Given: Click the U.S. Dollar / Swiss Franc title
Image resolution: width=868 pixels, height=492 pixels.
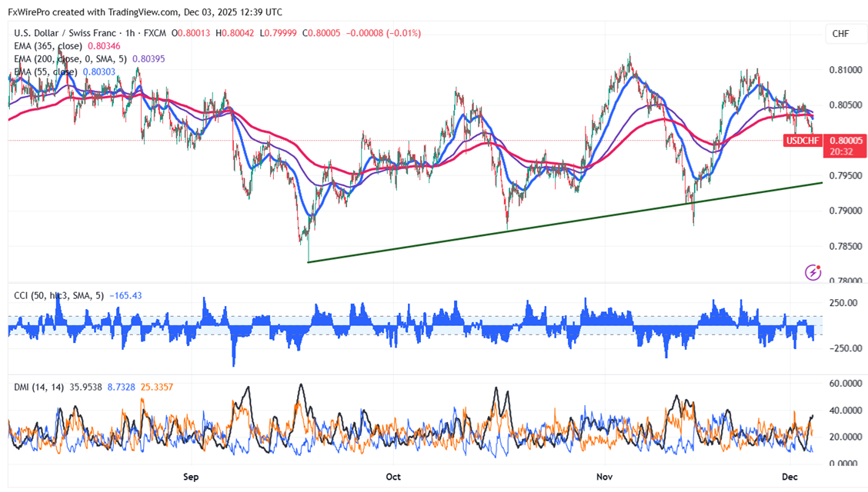Looking at the screenshot, I should coord(65,33).
